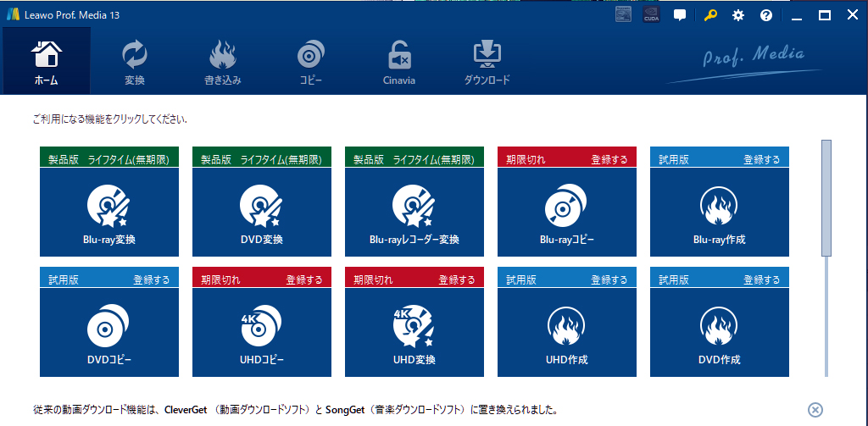This screenshot has width=868, height=426.
Task: Open the UHD変換 4K module icon
Action: coord(414,326)
